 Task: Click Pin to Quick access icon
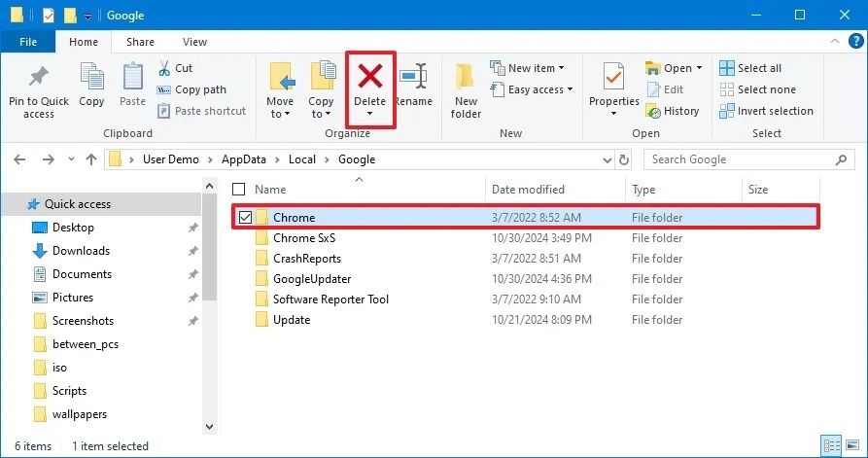tap(39, 77)
